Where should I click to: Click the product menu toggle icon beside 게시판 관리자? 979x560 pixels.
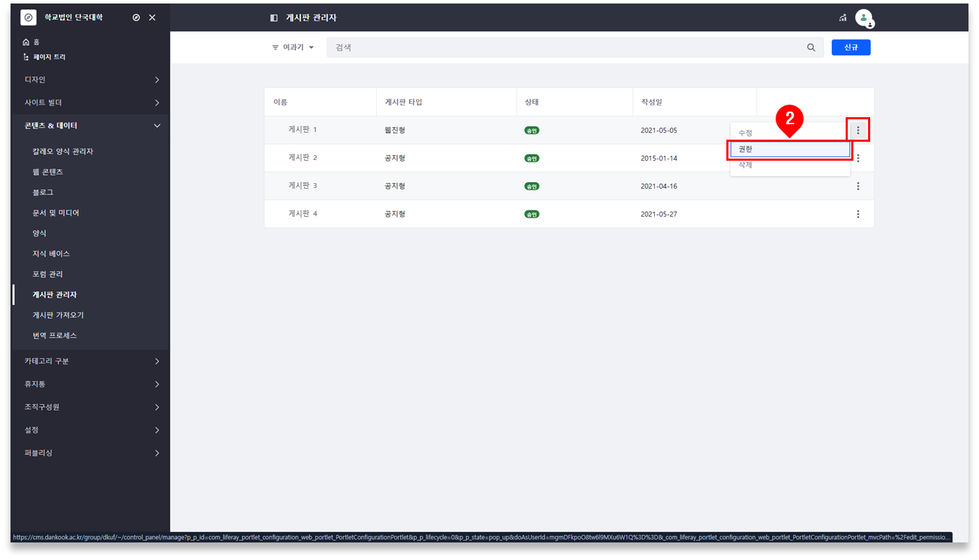click(274, 18)
